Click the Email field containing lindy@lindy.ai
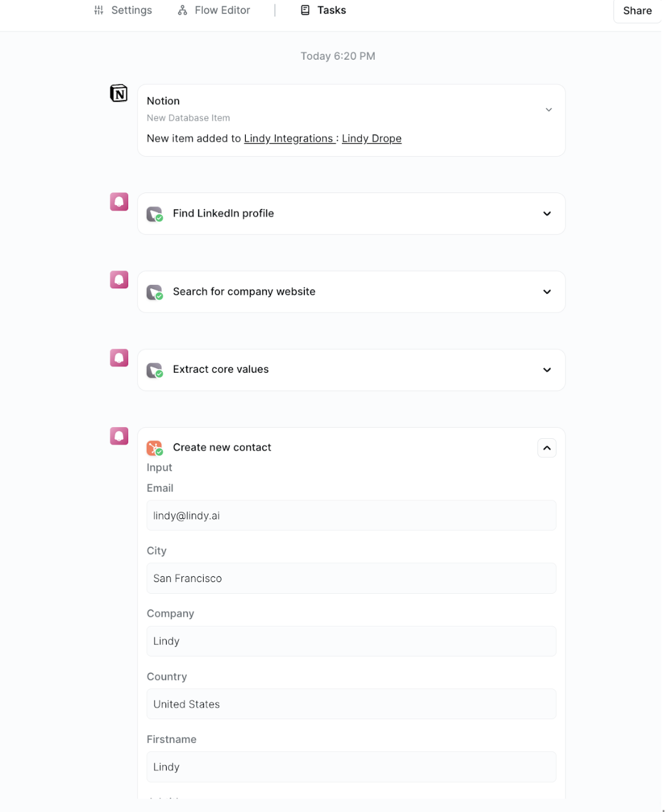 click(x=351, y=515)
